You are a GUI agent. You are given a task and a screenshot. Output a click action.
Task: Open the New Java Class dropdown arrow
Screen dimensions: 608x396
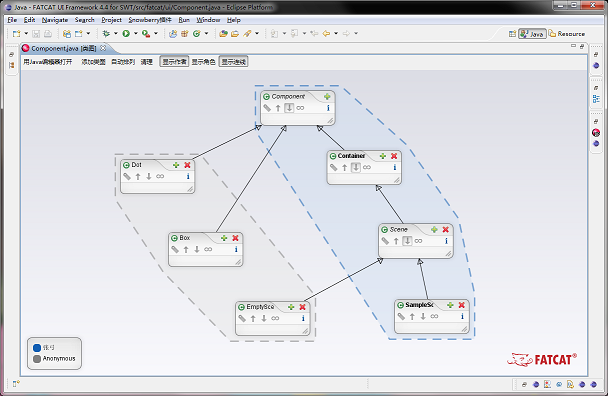coord(206,34)
